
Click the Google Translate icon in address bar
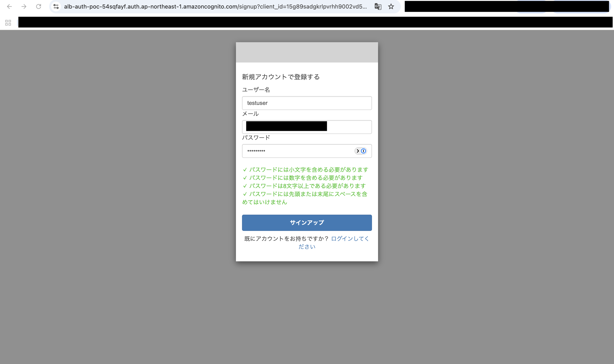pos(378,7)
